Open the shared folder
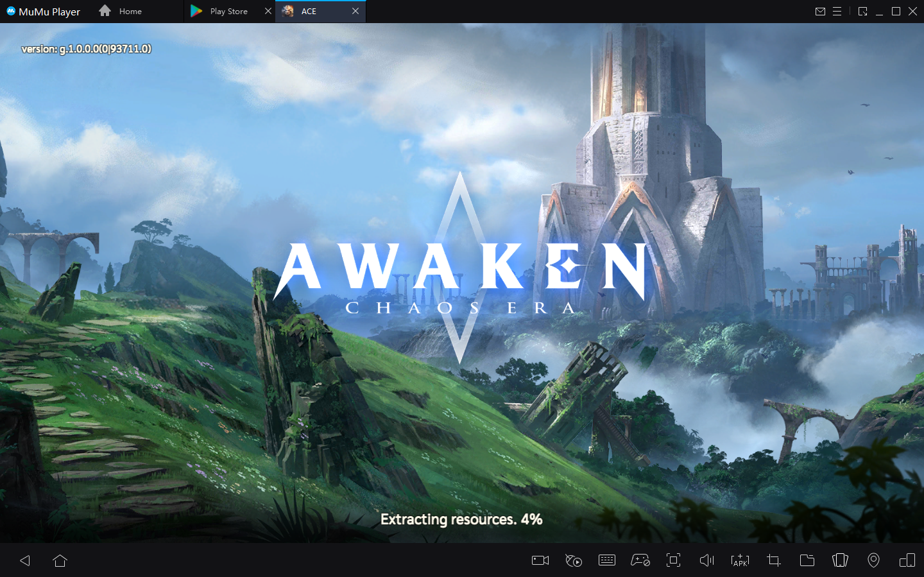924x577 pixels. pos(807,560)
